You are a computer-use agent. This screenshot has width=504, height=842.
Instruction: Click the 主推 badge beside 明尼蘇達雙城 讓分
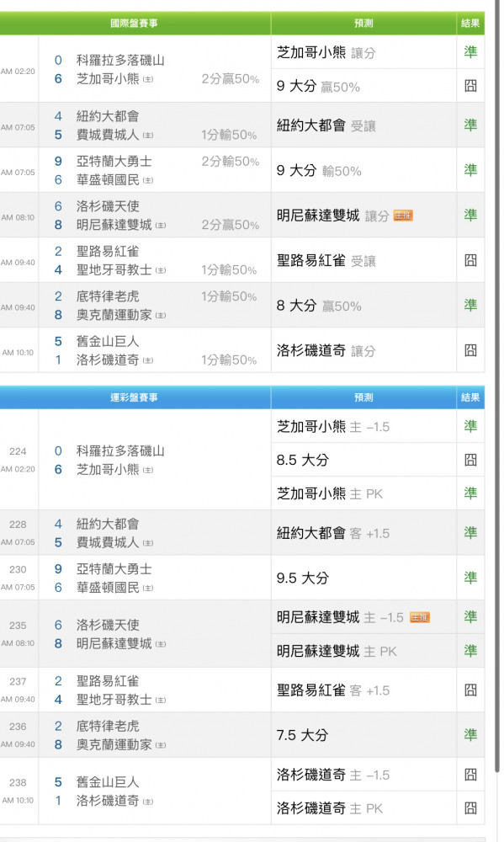(403, 216)
